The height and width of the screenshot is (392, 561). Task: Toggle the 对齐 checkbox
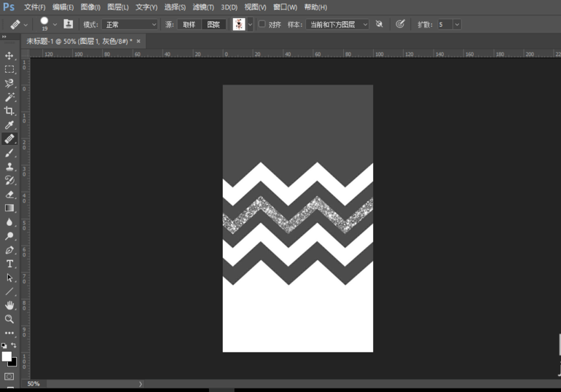tap(262, 24)
